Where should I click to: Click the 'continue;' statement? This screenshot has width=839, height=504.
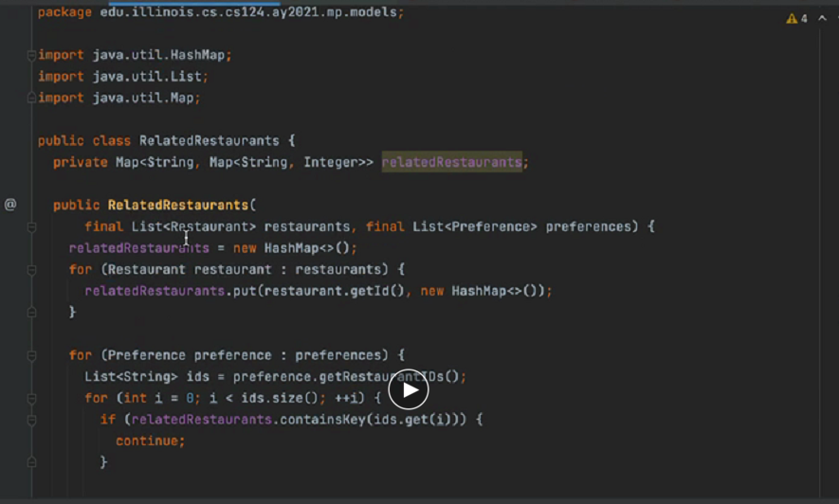(151, 441)
